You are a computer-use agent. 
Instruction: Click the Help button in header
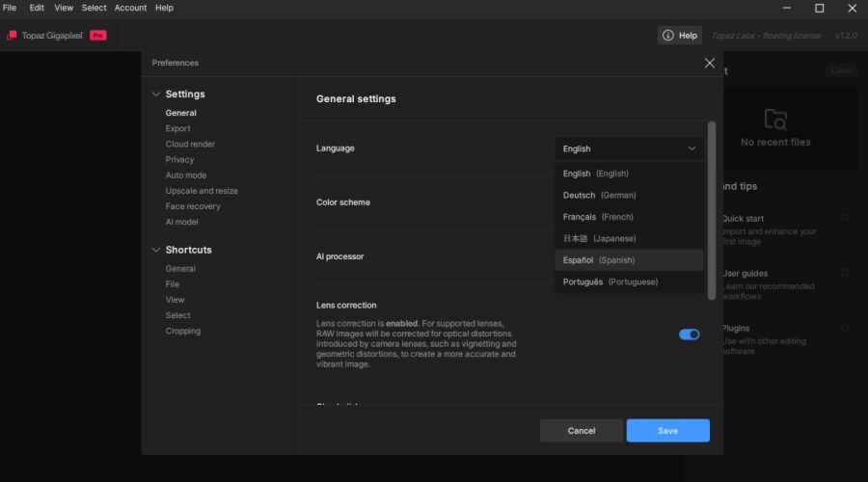pos(680,36)
